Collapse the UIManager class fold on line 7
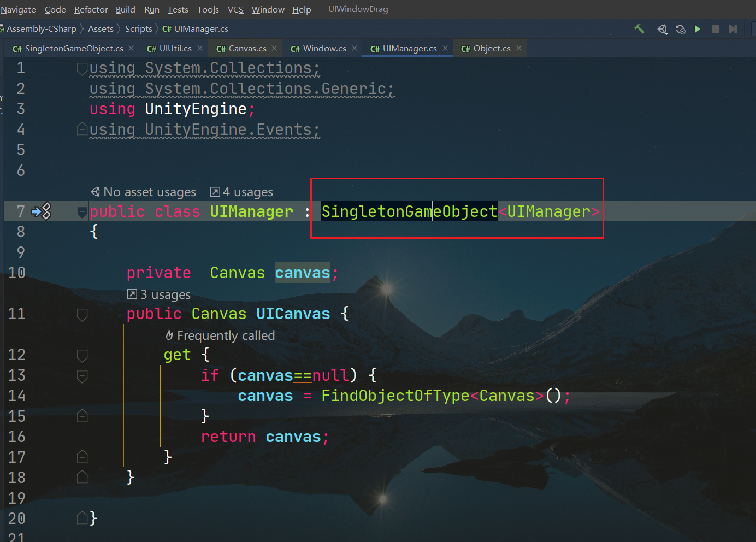Viewport: 756px width, 542px height. pyautogui.click(x=82, y=212)
